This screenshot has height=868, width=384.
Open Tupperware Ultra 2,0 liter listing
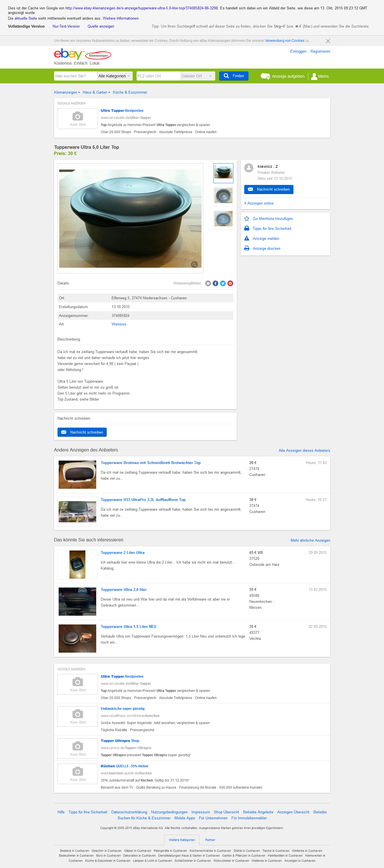coord(124,590)
